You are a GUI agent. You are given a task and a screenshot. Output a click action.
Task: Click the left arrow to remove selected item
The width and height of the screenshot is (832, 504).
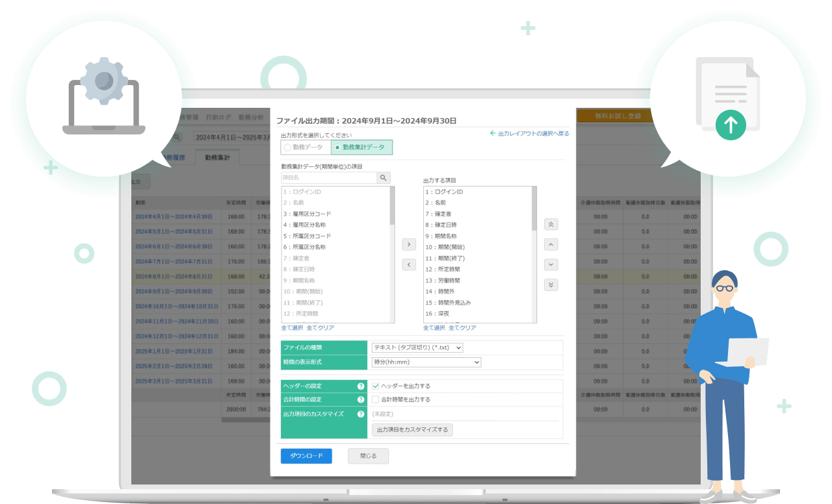409,264
